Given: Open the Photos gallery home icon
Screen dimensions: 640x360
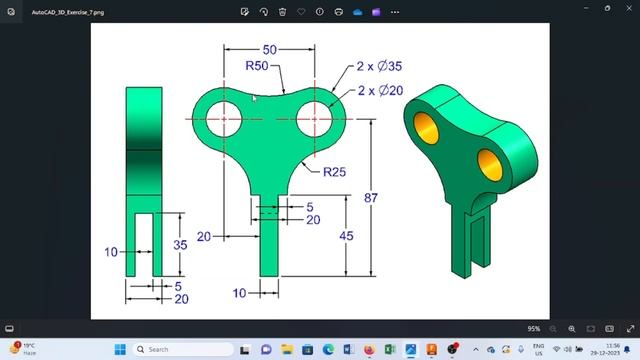Looking at the screenshot, I should pos(11,12).
